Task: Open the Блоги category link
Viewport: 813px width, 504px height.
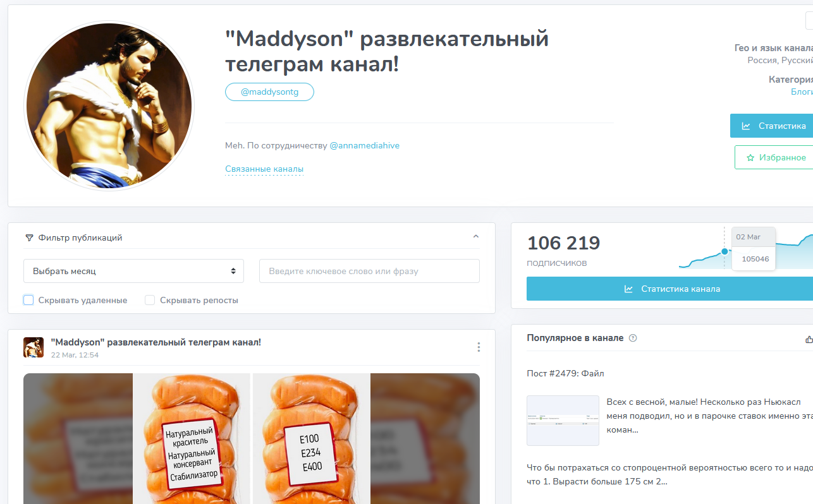Action: pyautogui.click(x=802, y=92)
